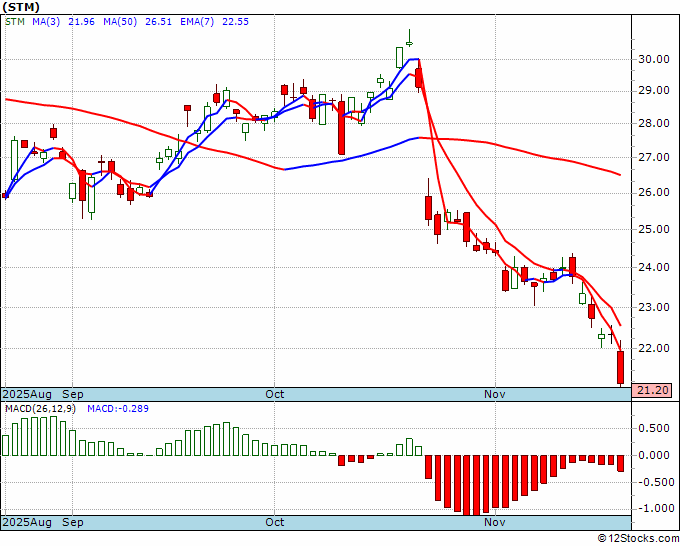The height and width of the screenshot is (546, 680).
Task: Click the MA(3) value 21.96
Action: 82,22
